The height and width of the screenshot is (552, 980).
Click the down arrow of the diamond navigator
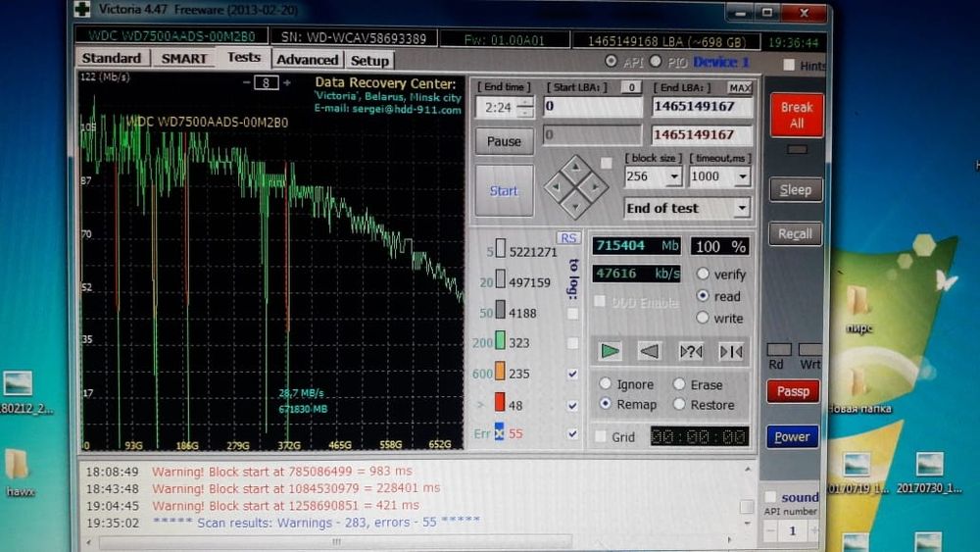575,206
